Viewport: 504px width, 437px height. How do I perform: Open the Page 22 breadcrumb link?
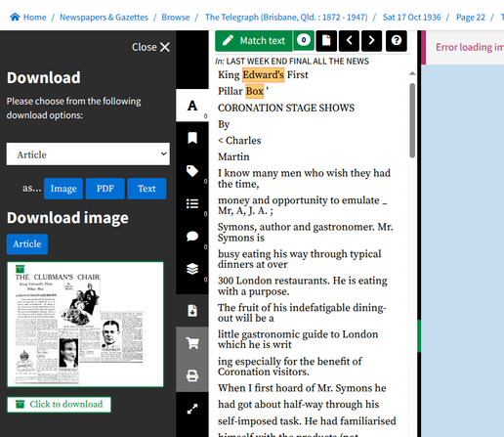471,18
